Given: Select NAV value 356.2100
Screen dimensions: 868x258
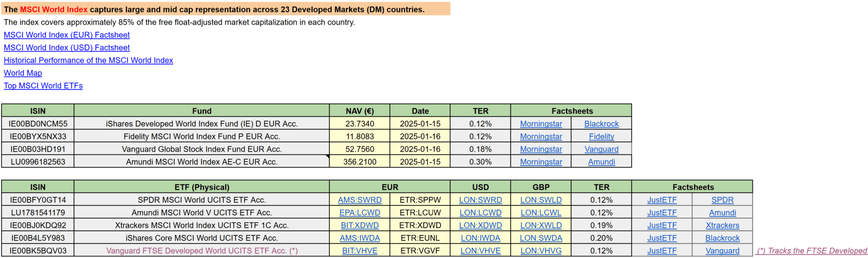Looking at the screenshot, I should (360, 162).
